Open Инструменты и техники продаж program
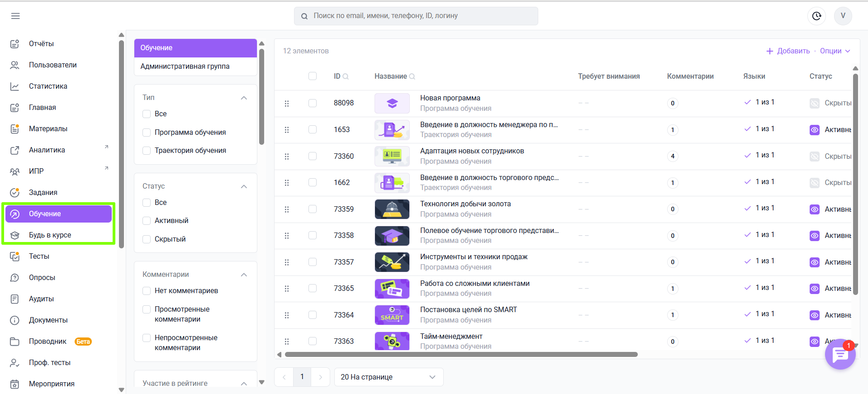Screen dimensions: 868x394 [474, 257]
